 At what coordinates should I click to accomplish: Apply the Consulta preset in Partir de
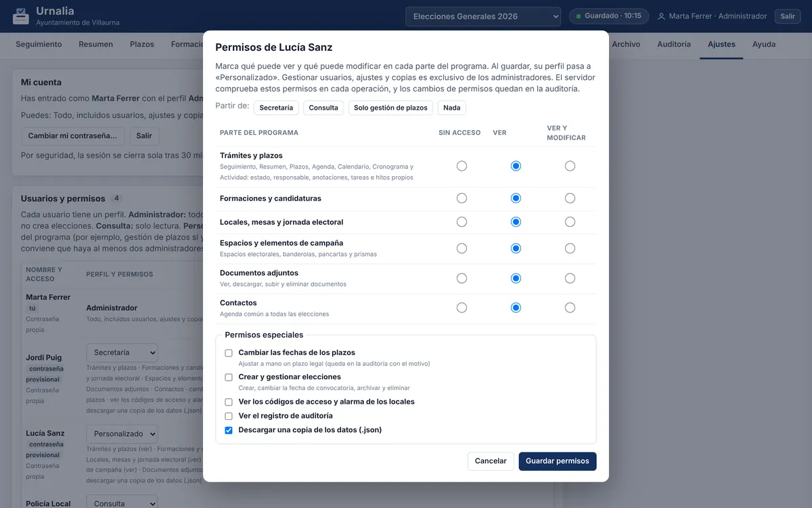[323, 108]
